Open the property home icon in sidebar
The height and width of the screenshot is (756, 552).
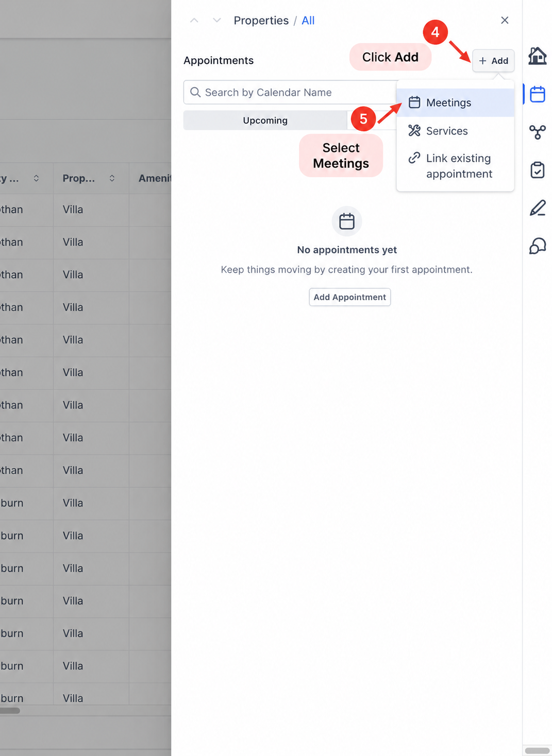[538, 56]
